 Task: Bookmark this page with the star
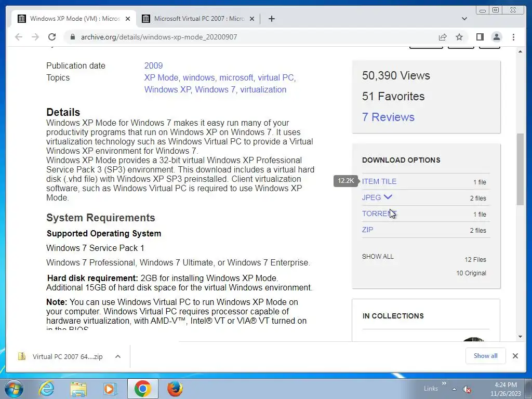[x=459, y=37]
